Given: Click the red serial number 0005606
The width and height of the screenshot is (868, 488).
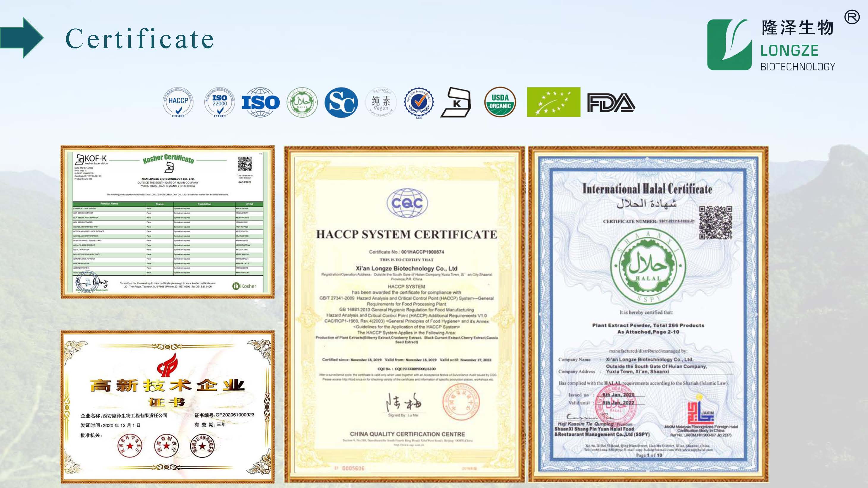Looking at the screenshot, I should [x=353, y=468].
